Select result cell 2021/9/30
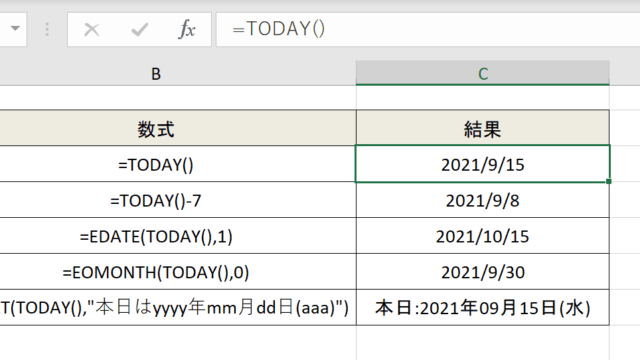Viewport: 640px width, 360px height. (483, 272)
